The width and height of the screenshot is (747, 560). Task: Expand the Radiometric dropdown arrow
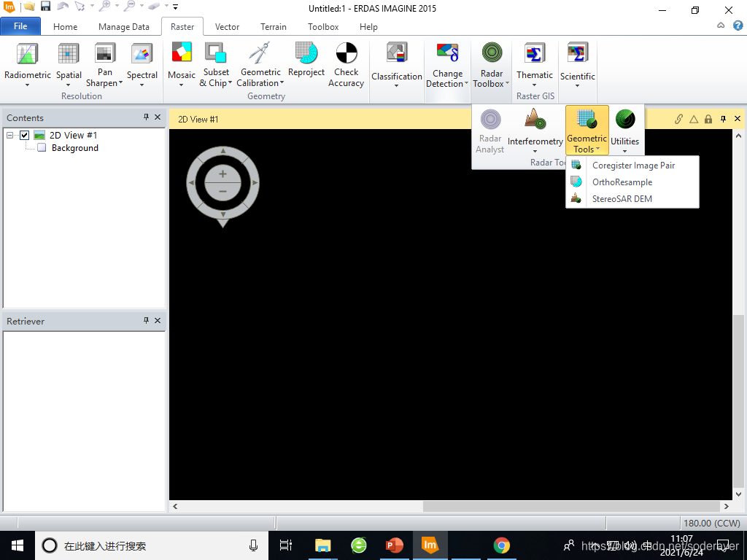pos(27,85)
